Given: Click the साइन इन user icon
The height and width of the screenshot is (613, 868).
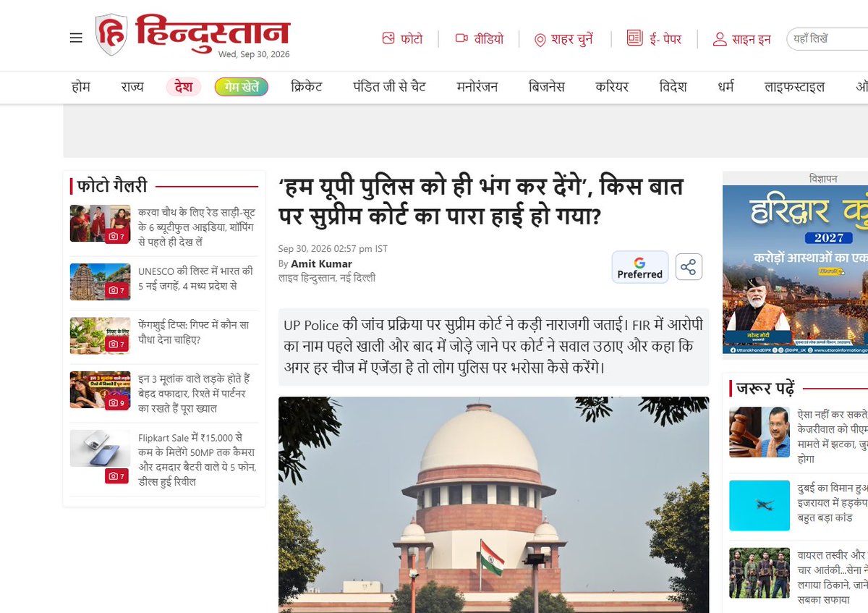Looking at the screenshot, I should 719,39.
